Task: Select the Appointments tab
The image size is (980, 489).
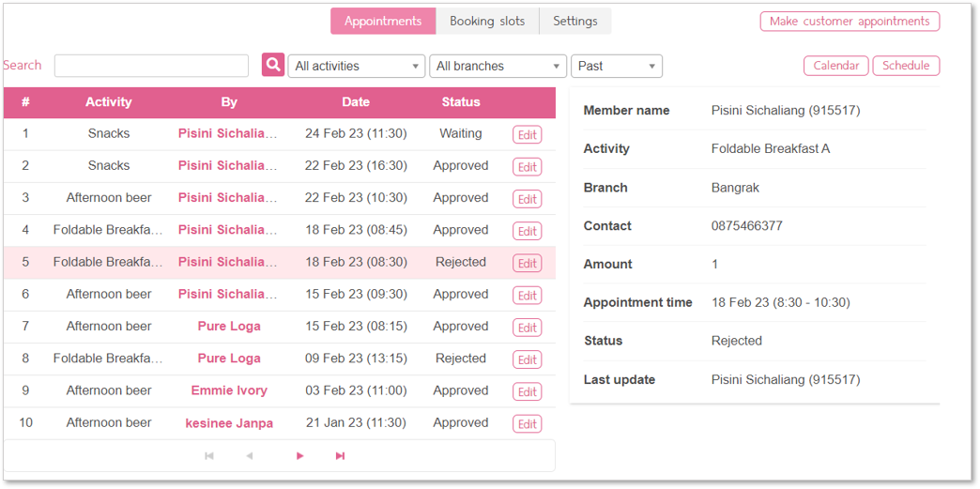Action: click(x=383, y=22)
